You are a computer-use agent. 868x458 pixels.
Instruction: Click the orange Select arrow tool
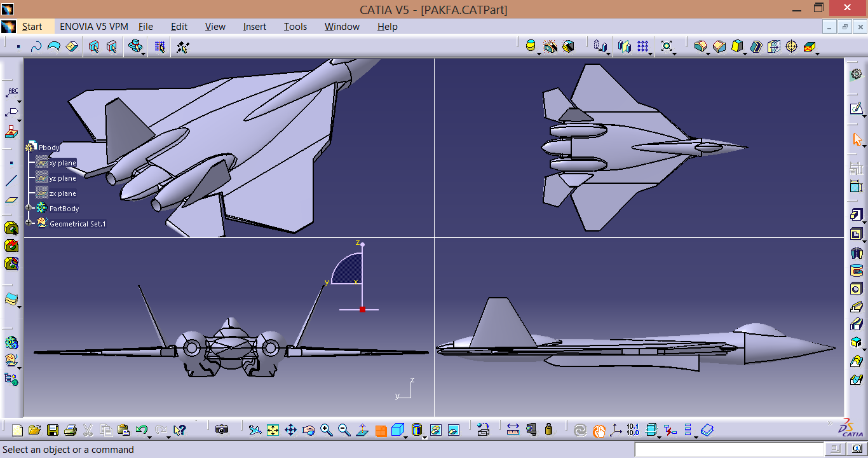coord(857,139)
